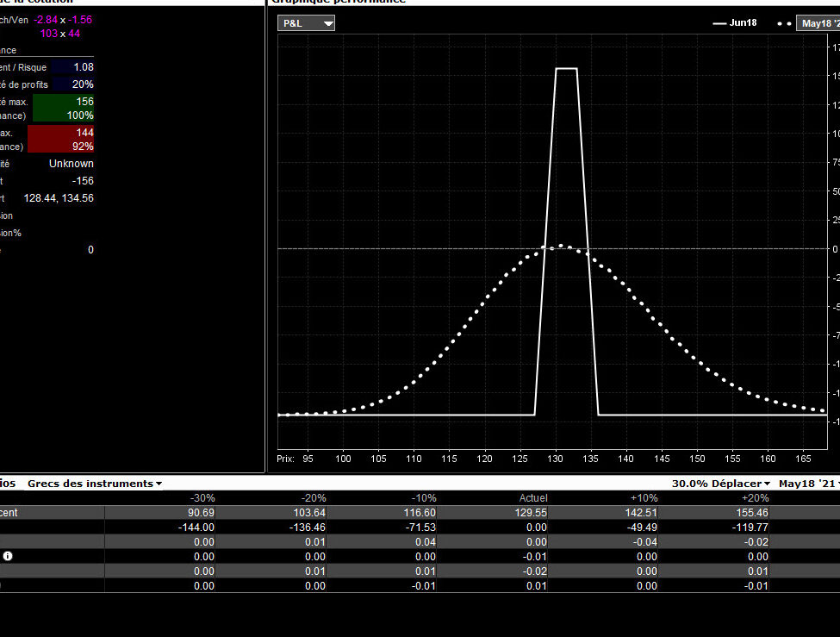Viewport: 840px width, 637px height.
Task: Click the red 92% probability value
Action: tap(83, 147)
